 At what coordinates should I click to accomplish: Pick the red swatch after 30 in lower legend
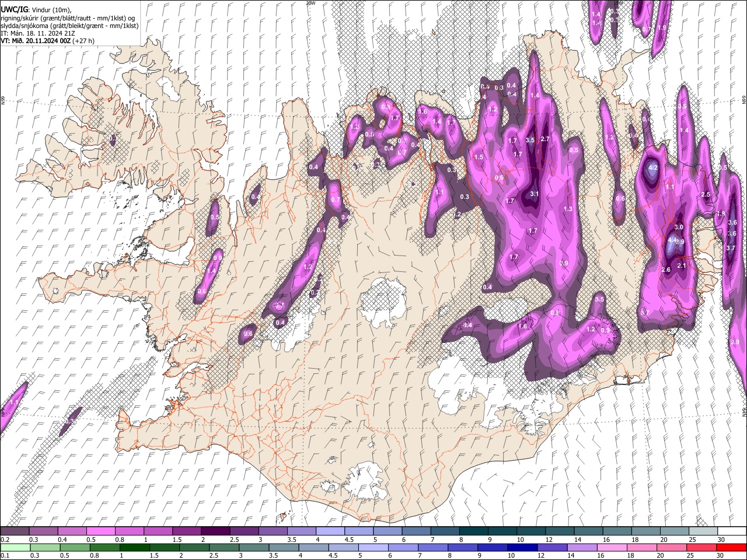click(731, 547)
